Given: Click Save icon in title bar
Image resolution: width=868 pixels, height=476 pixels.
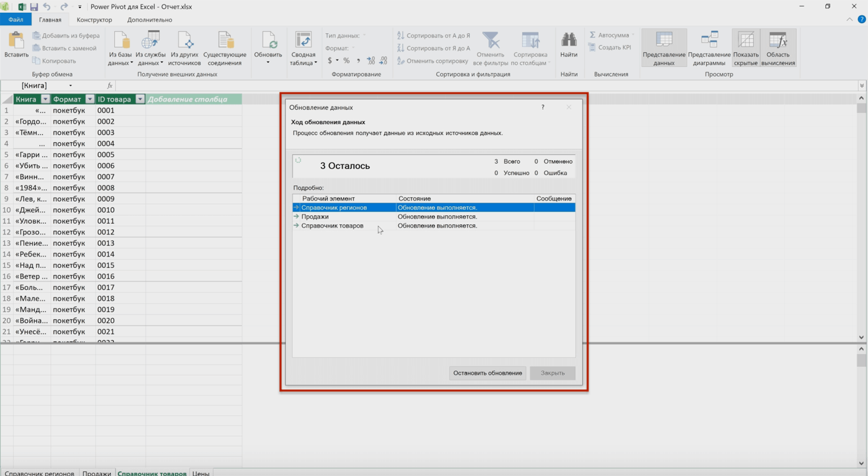Looking at the screenshot, I should pyautogui.click(x=34, y=7).
